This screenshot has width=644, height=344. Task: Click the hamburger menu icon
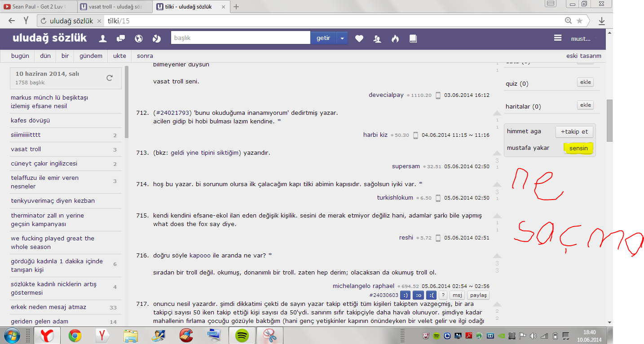pyautogui.click(x=558, y=39)
